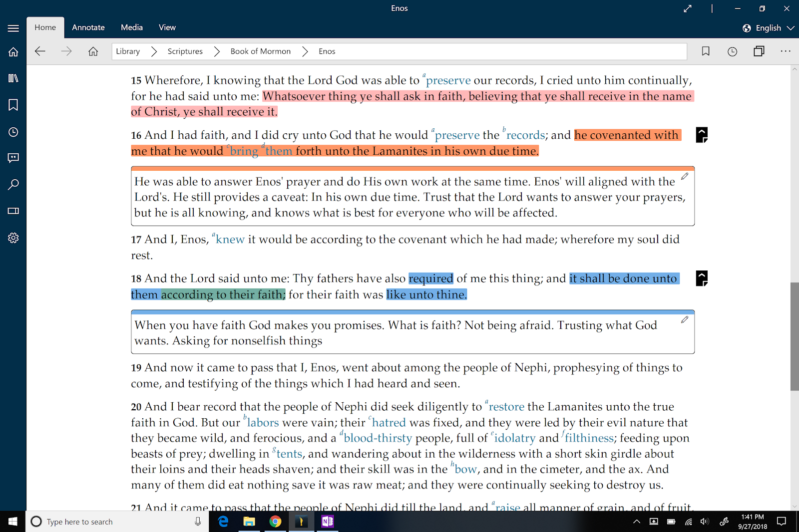Click the green highlight 'according to their faith'
The height and width of the screenshot is (532, 799).
pyautogui.click(x=223, y=294)
